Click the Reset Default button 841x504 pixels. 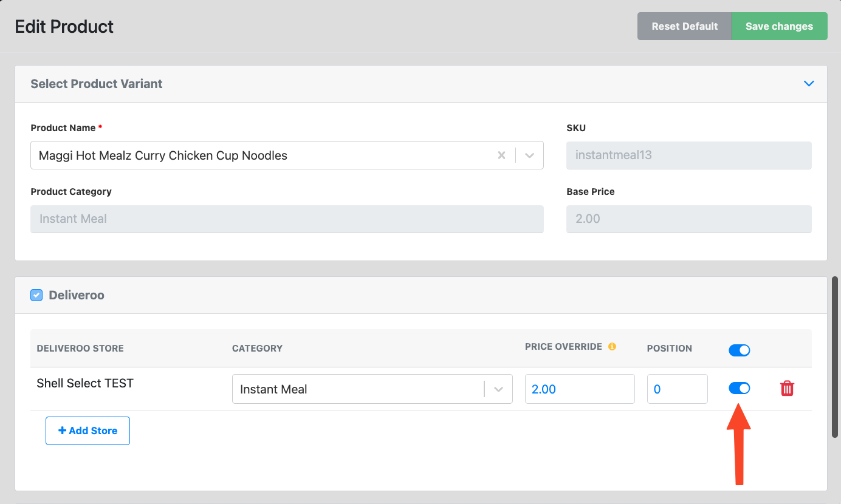click(685, 27)
